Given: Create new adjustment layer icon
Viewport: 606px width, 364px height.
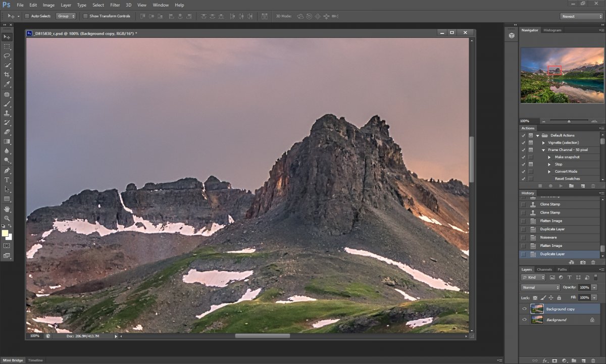Looking at the screenshot, I should 564,361.
